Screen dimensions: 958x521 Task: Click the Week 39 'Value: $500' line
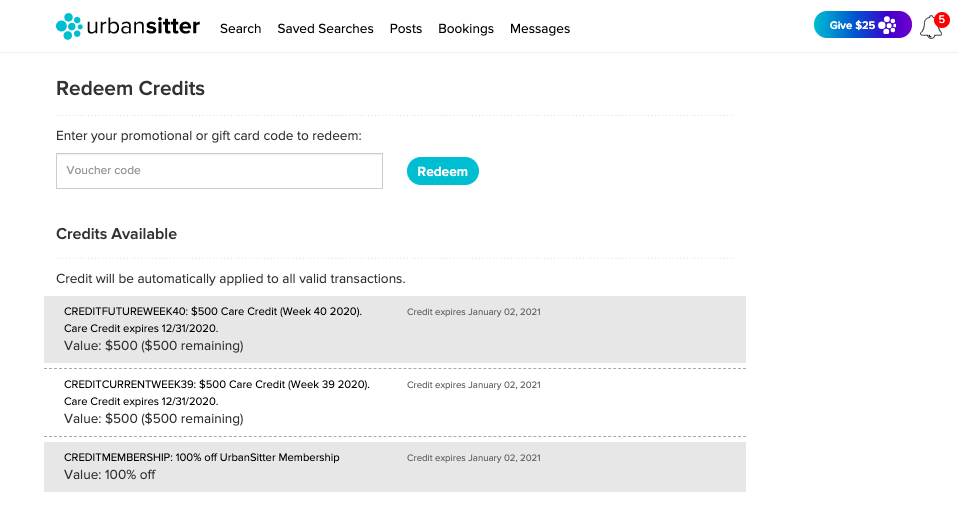153,419
